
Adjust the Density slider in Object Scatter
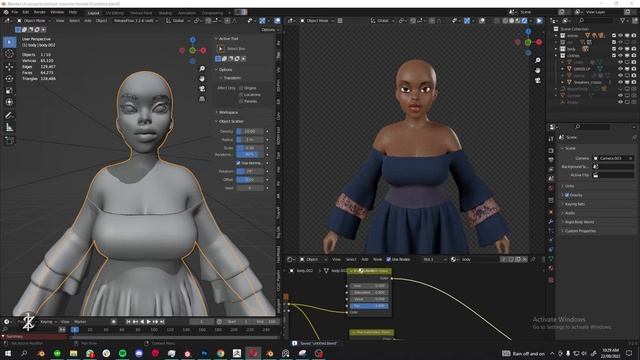click(x=250, y=131)
